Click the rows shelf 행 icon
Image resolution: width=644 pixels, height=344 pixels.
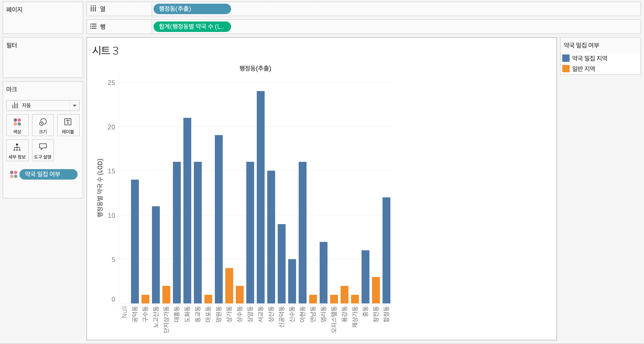tap(93, 26)
